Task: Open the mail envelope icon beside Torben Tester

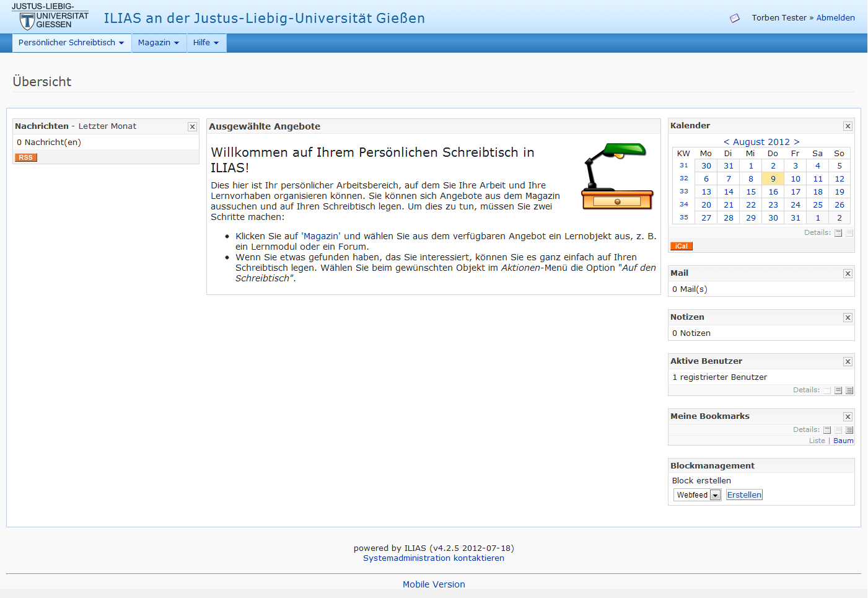Action: click(735, 18)
